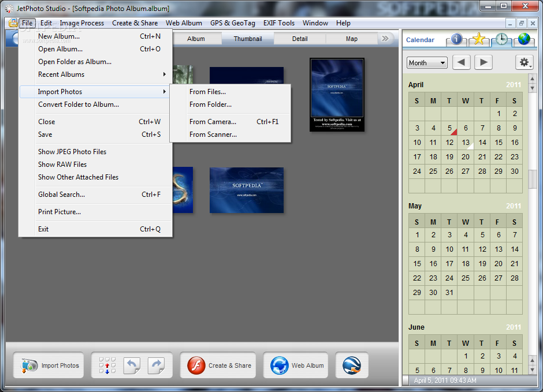Click the Import Photos bottom button

click(x=49, y=365)
